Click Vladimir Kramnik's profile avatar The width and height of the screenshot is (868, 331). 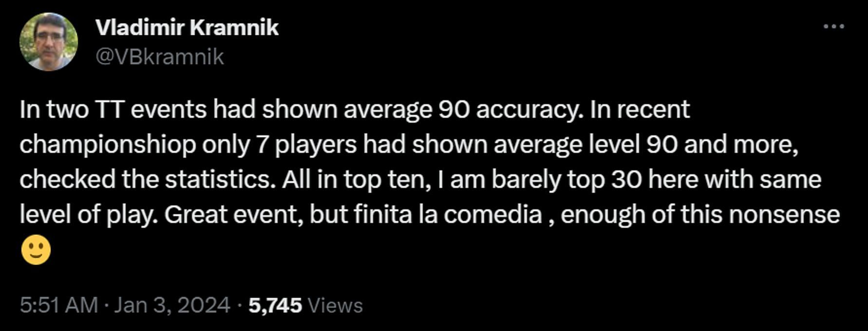point(49,42)
